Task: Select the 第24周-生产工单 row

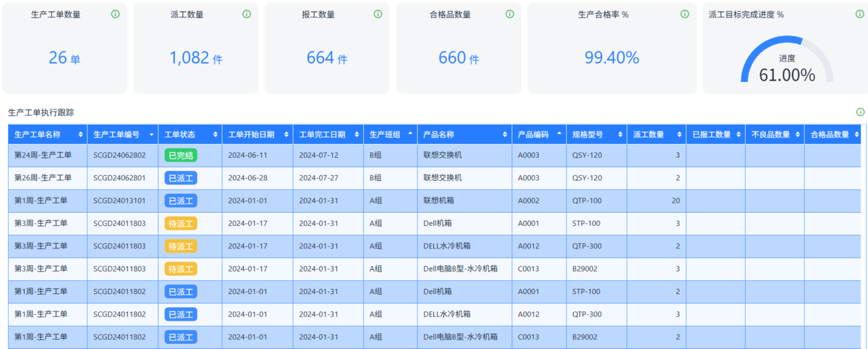Action: (434, 155)
